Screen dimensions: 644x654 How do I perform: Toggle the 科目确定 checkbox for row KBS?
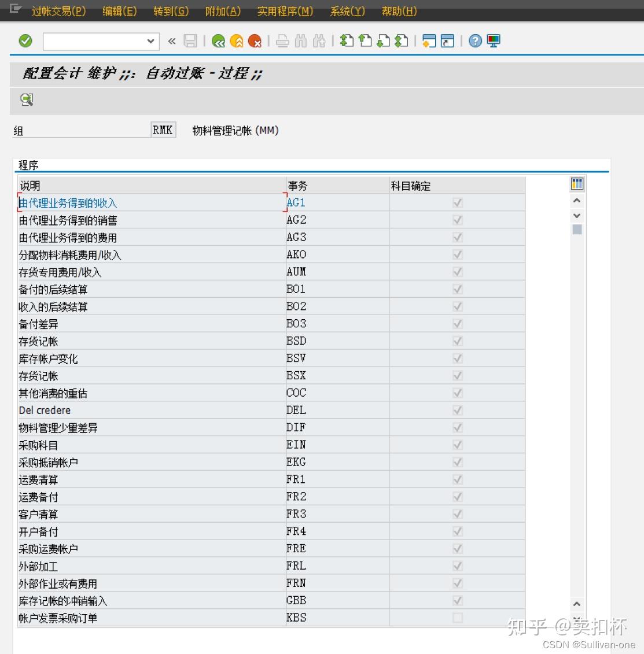tap(457, 618)
